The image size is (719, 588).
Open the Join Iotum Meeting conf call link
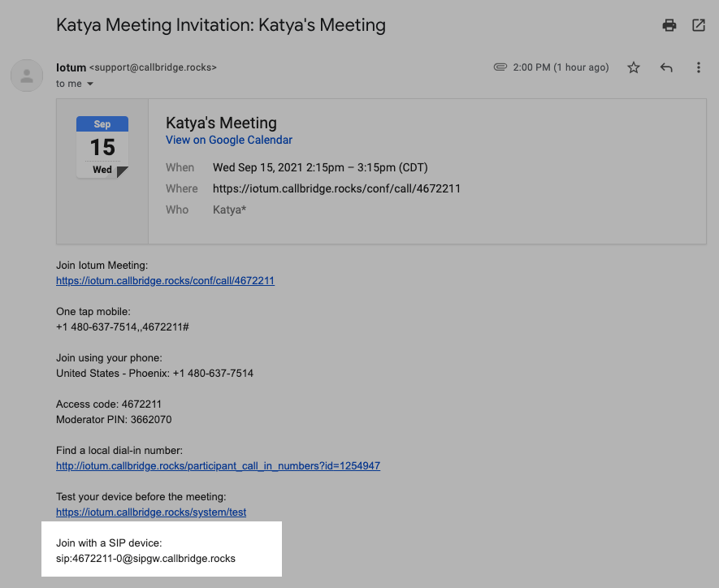click(x=165, y=280)
